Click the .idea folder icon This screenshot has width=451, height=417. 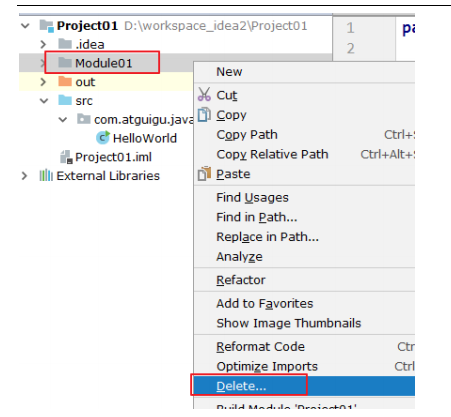pyautogui.click(x=65, y=44)
